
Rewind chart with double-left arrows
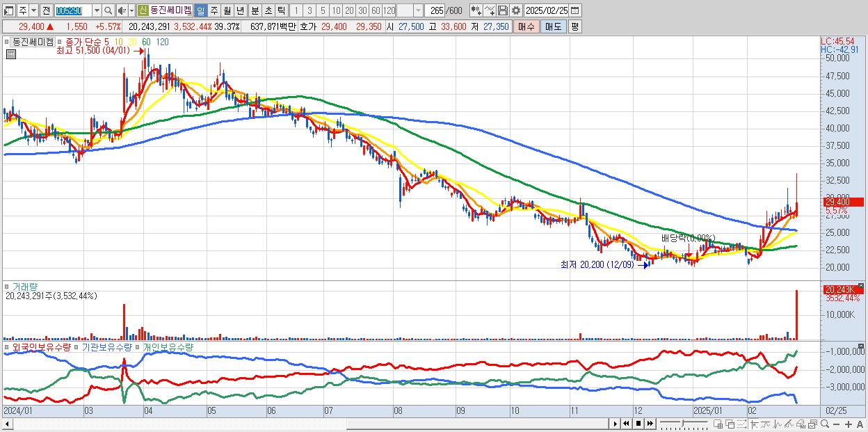(627, 424)
